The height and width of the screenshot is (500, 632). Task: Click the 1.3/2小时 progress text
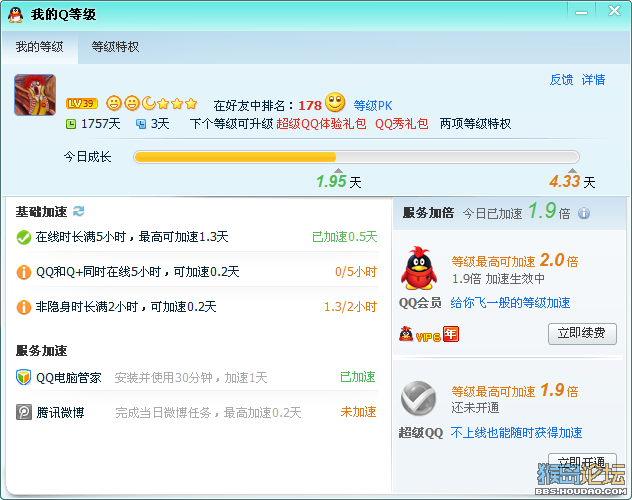coord(350,307)
